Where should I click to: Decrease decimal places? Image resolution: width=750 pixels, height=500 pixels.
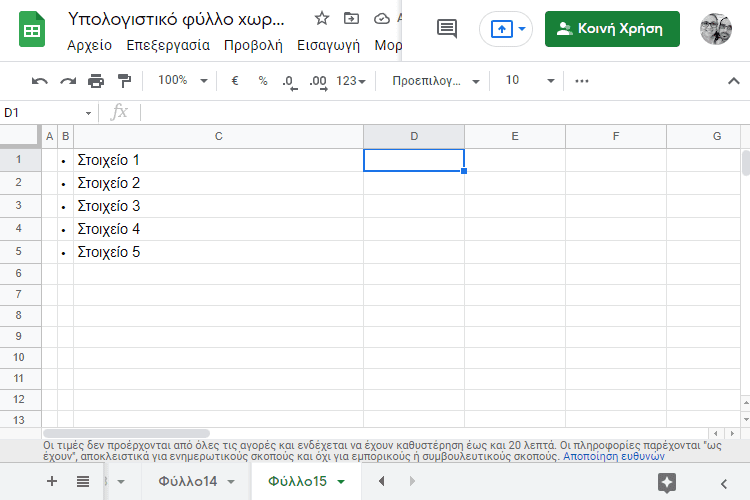click(x=289, y=82)
